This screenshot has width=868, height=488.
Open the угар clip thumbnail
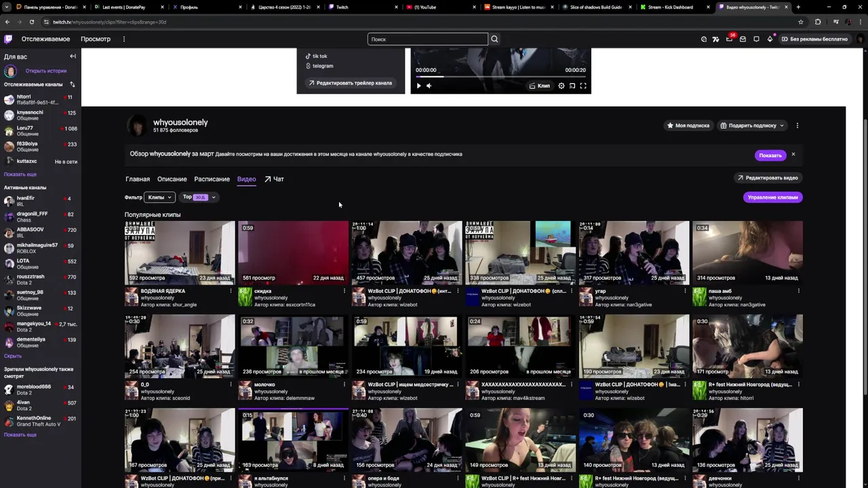pos(634,252)
